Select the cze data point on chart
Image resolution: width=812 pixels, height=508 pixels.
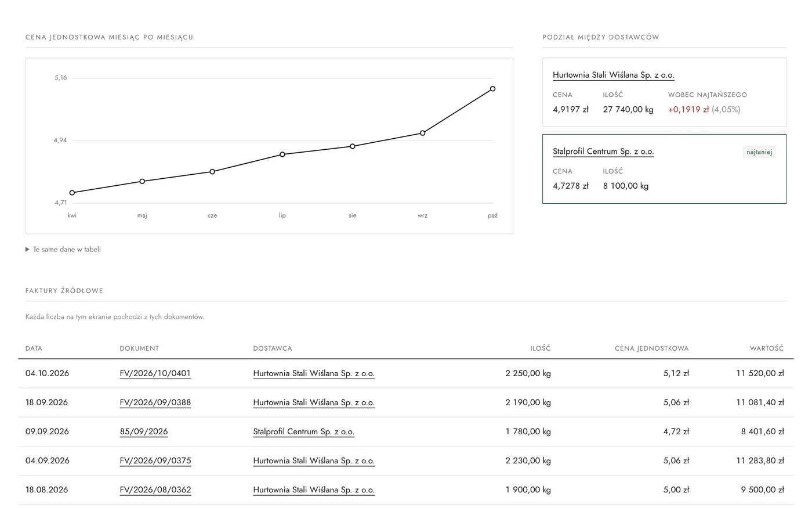[x=212, y=172]
